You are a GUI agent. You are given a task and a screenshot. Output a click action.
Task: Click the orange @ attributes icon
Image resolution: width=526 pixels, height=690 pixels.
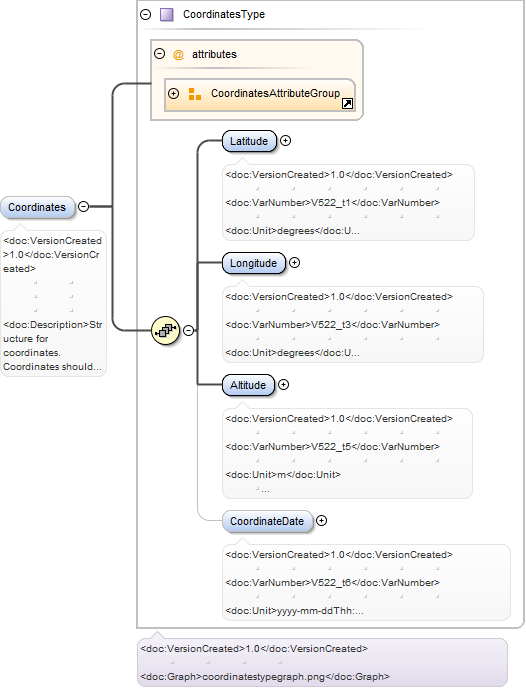[178, 55]
